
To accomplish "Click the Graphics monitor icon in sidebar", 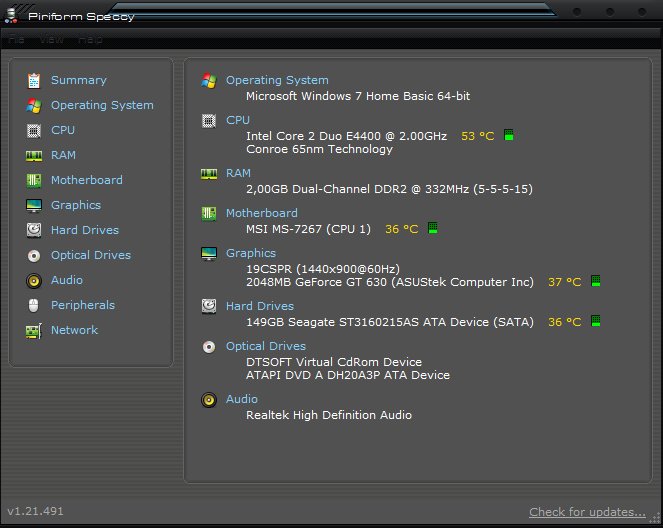I will (34, 205).
